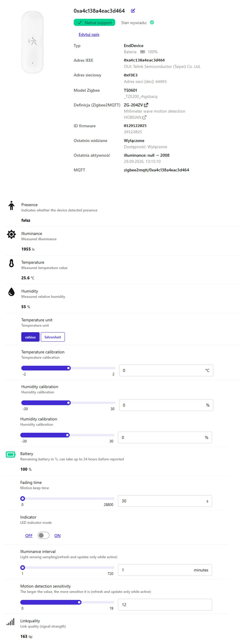Select the fahrenheit temperature unit
Image resolution: width=241 pixels, height=644 pixels.
coord(53,337)
